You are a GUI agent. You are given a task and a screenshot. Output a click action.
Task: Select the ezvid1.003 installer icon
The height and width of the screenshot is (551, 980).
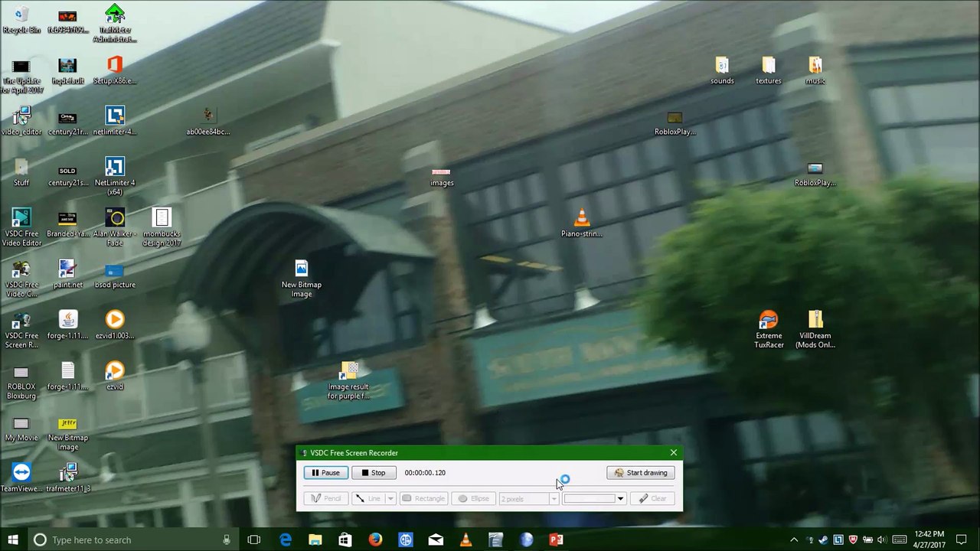pos(115,325)
